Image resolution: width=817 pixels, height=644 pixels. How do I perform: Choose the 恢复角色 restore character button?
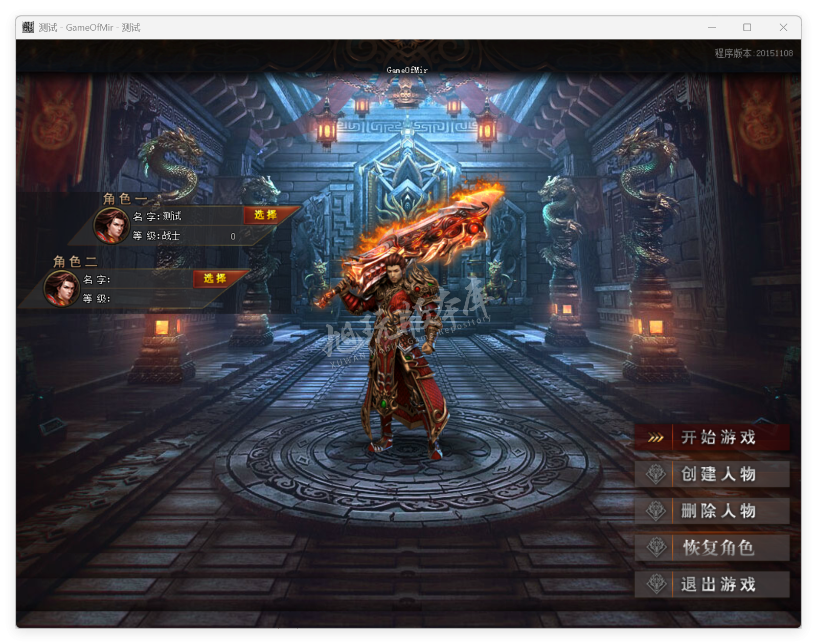coord(712,548)
